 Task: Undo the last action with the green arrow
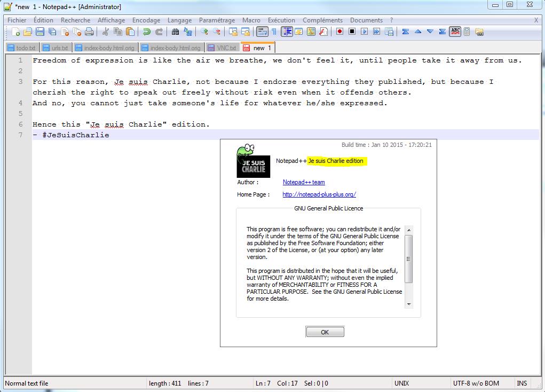pos(146,32)
